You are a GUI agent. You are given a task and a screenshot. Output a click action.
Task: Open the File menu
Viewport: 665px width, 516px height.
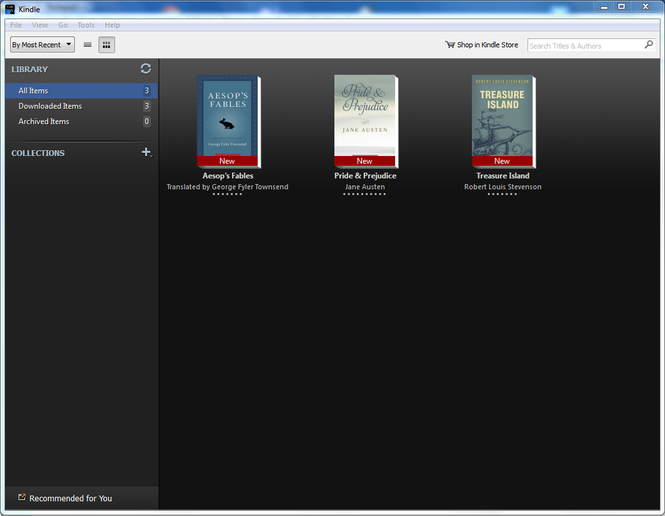tap(16, 25)
